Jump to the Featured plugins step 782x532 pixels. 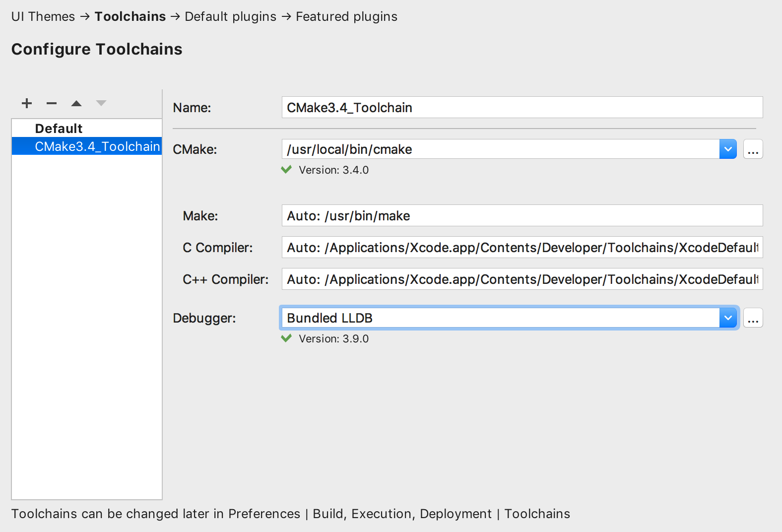click(x=346, y=17)
